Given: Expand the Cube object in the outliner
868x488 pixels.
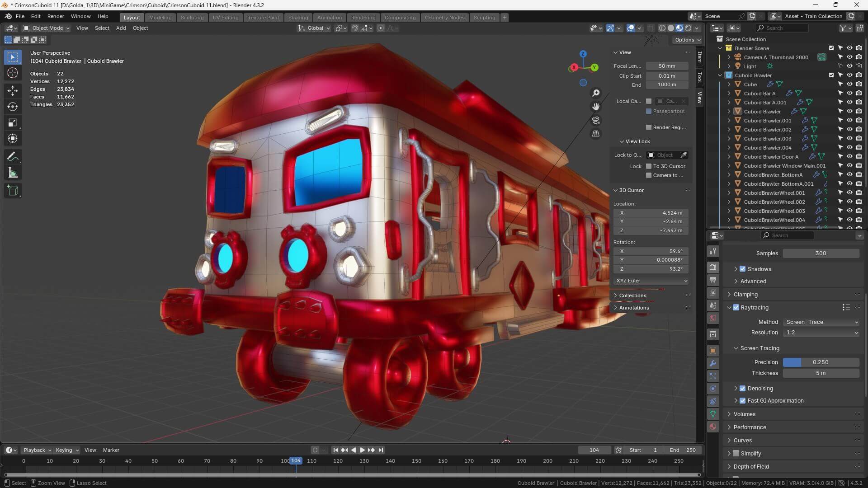Looking at the screenshot, I should (x=729, y=84).
